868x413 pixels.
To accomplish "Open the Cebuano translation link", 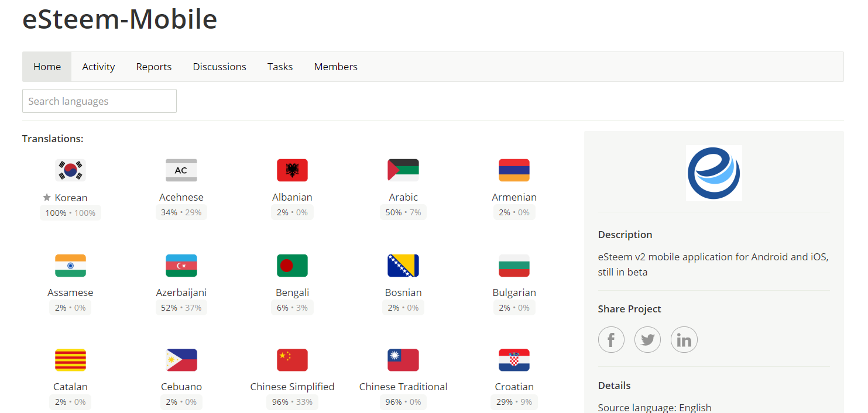I will click(x=181, y=387).
